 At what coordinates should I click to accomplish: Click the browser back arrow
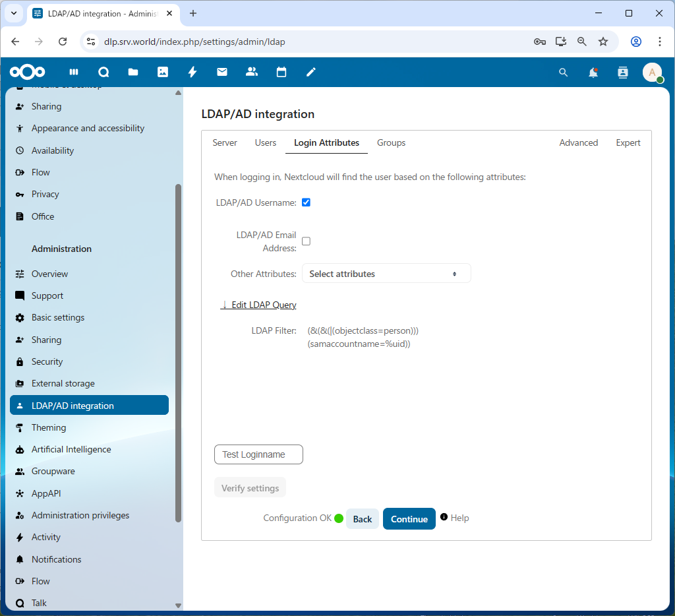[x=16, y=42]
